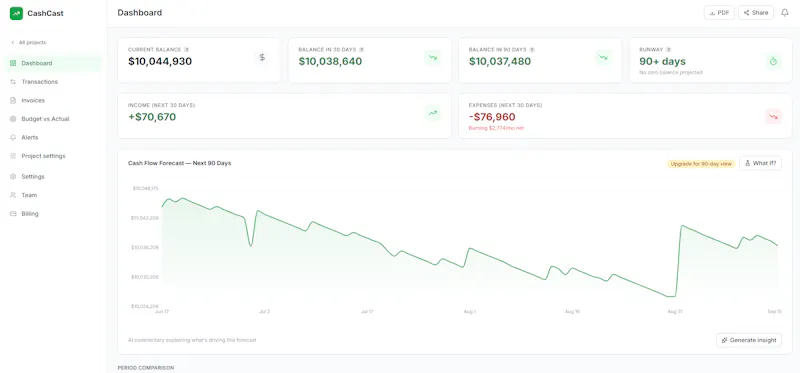Viewport: 800px width, 373px height.
Task: Open Billing in the sidebar
Action: (x=53, y=214)
